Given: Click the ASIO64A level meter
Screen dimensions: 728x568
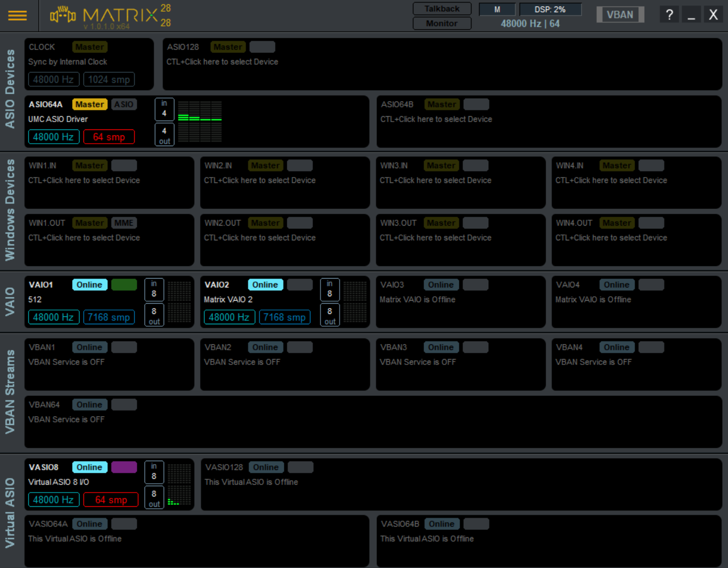Looking at the screenshot, I should [x=200, y=122].
